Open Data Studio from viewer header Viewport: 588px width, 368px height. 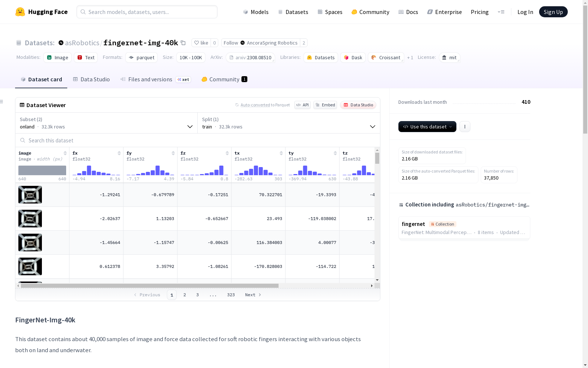coord(358,105)
